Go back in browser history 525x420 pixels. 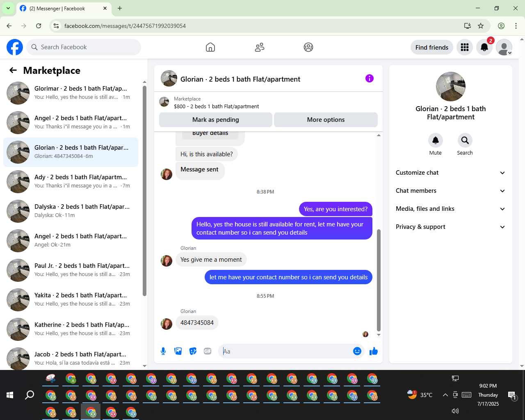pyautogui.click(x=9, y=26)
